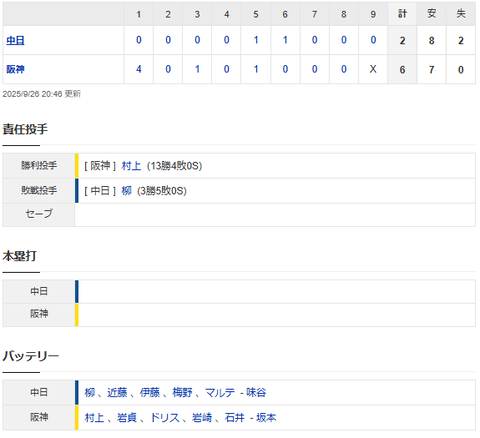Open winning pitcher 村上 profile link
Image resolution: width=480 pixels, height=438 pixels.
pyautogui.click(x=131, y=166)
